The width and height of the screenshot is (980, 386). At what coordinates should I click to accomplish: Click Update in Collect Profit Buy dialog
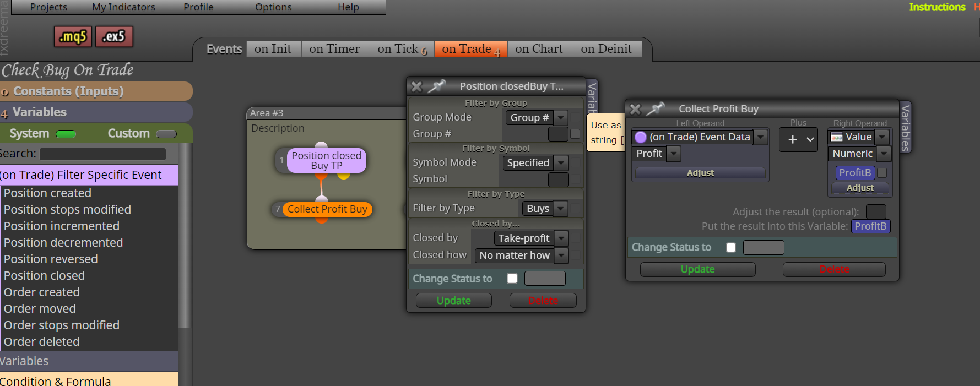point(698,269)
